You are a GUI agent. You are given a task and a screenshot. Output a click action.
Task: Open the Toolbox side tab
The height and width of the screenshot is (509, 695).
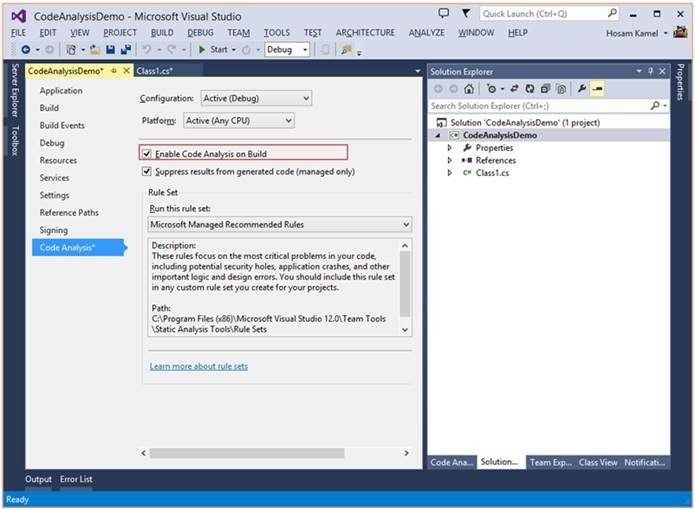(x=15, y=141)
